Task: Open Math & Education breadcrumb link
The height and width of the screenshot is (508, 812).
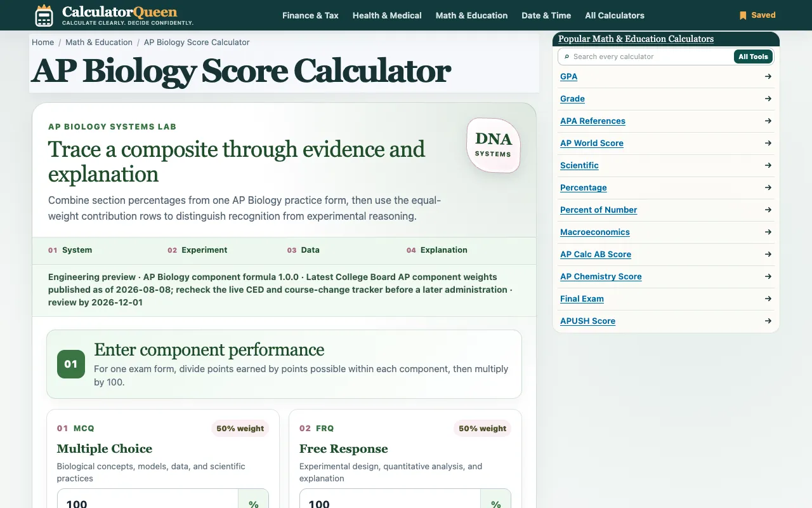Action: pos(99,43)
